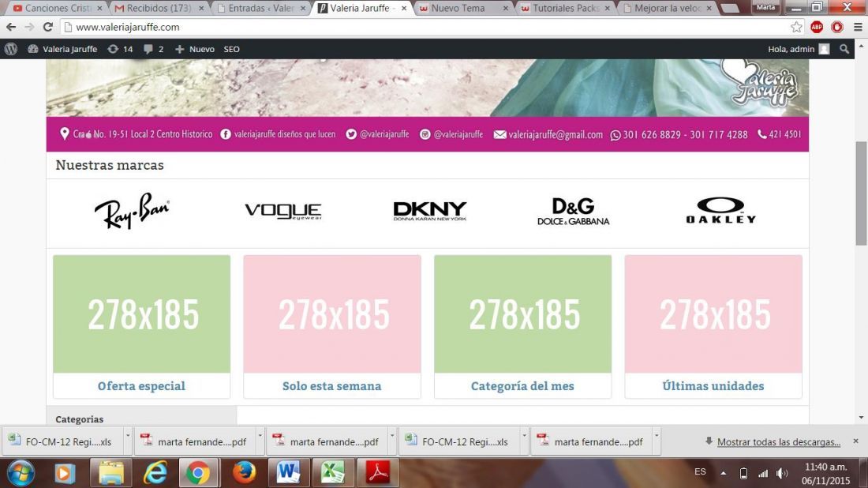Open the Valeria Jaruffe dashboard link in admin bar
This screenshot has width=868, height=488.
62,49
